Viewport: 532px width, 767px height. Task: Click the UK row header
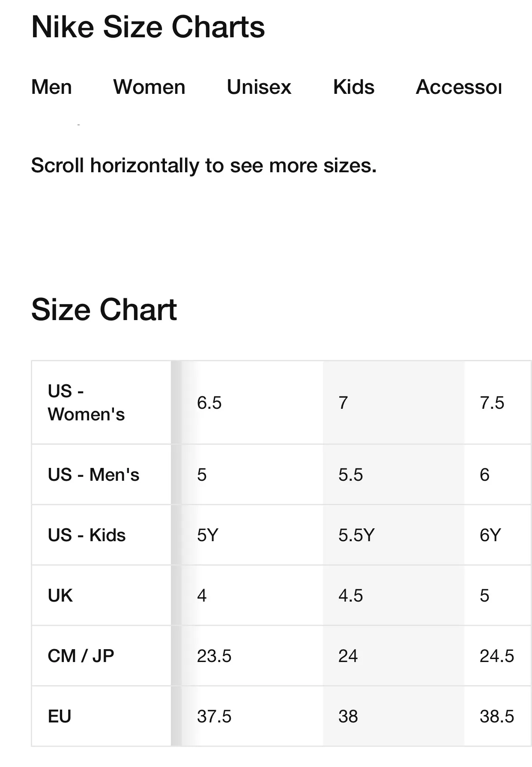pos(60,595)
